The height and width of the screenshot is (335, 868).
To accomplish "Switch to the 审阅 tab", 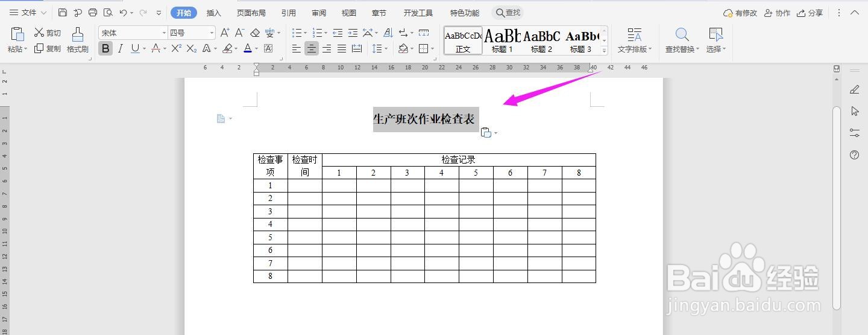I will 319,13.
